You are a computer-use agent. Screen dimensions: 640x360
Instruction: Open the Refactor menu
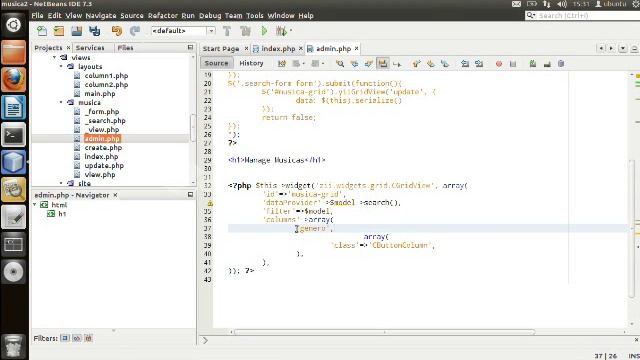pos(162,16)
